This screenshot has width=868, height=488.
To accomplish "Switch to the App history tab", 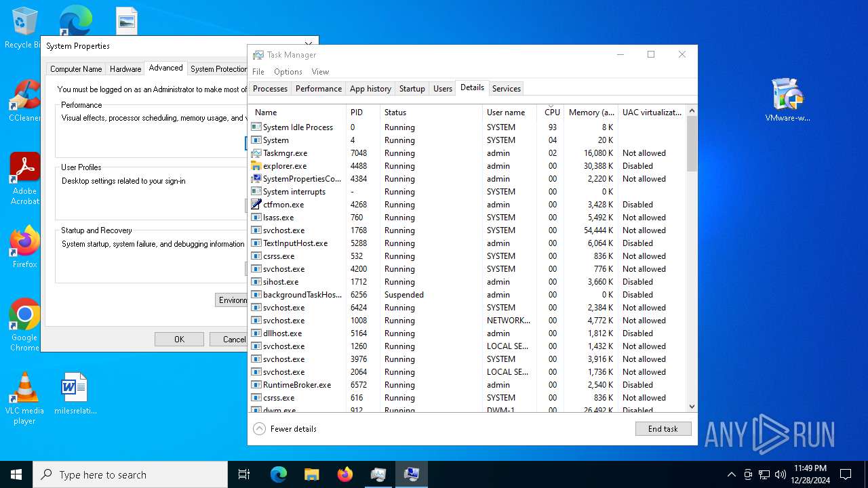I will [370, 89].
